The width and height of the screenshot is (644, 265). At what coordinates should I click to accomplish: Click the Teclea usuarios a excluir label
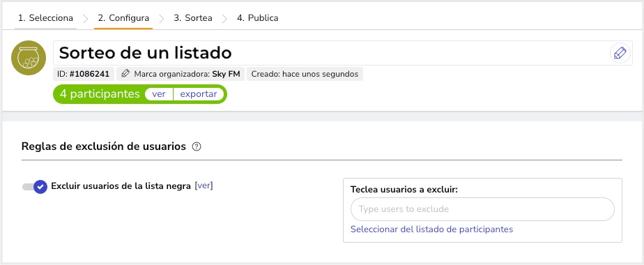(x=404, y=190)
